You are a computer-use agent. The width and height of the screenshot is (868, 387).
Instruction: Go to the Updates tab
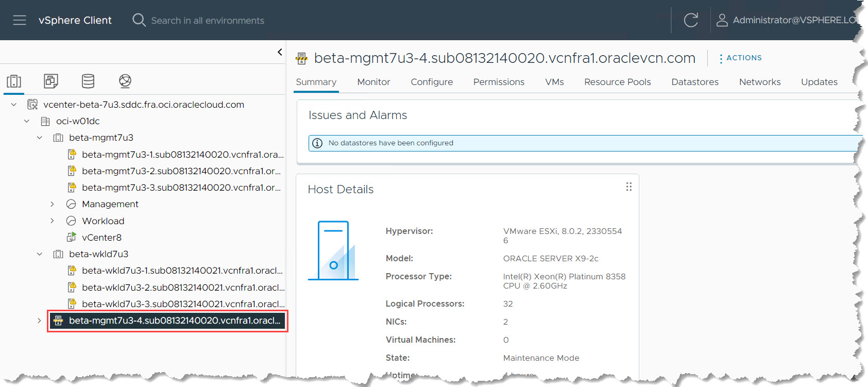pos(819,82)
